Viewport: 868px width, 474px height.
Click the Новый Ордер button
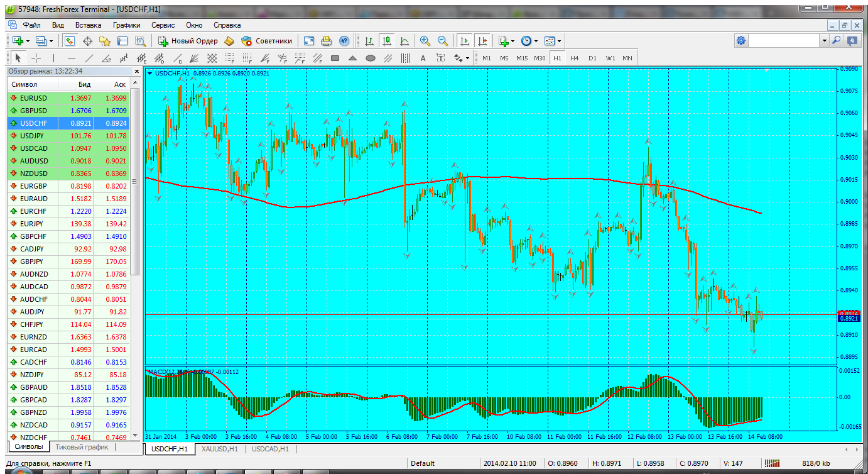[x=188, y=41]
